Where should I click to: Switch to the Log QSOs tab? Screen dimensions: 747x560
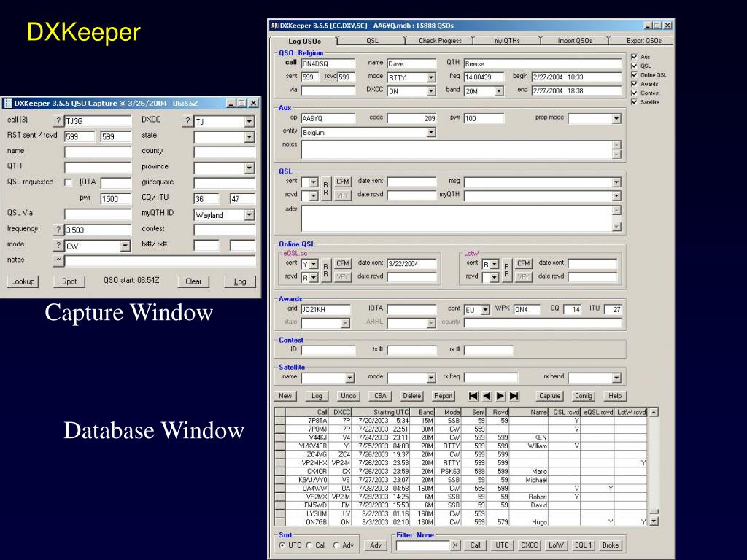304,41
